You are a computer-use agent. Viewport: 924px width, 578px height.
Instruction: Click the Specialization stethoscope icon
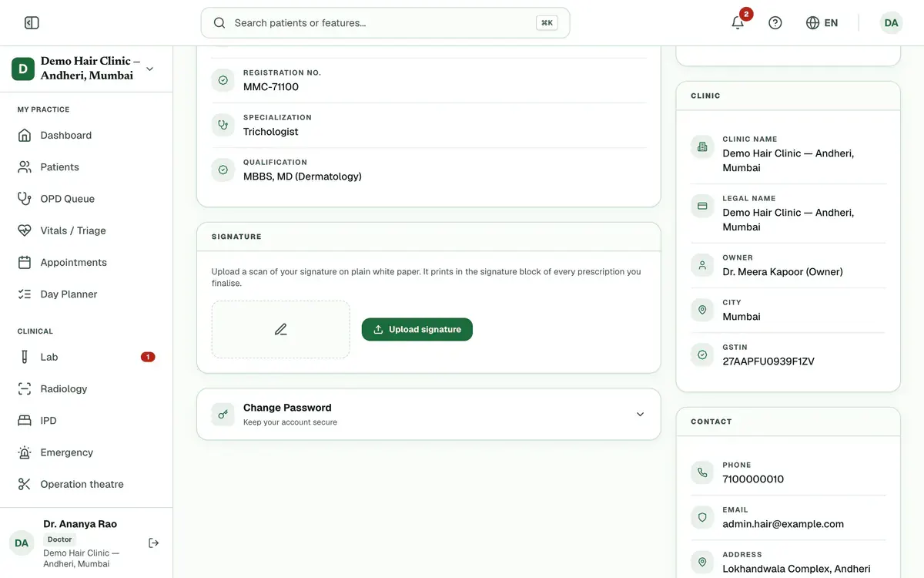coord(223,125)
